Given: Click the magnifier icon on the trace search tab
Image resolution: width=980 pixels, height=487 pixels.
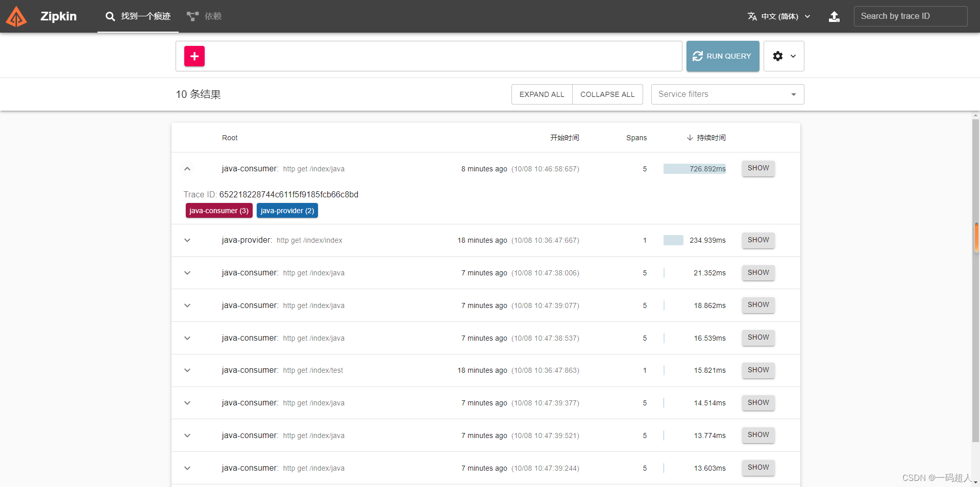Looking at the screenshot, I should tap(110, 16).
